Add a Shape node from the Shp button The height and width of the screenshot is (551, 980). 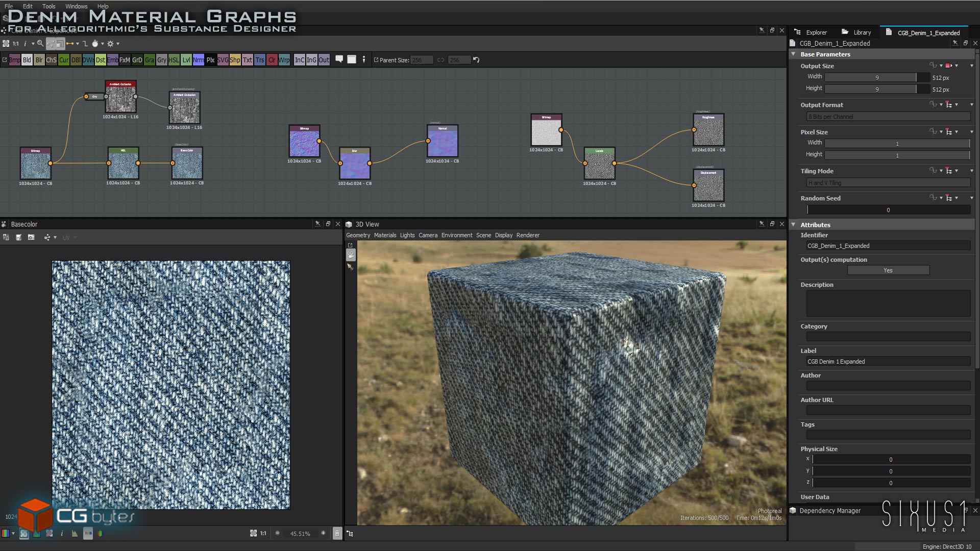pos(235,60)
